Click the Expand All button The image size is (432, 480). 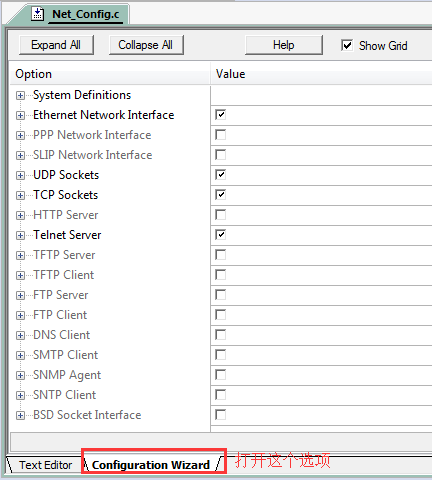[56, 45]
